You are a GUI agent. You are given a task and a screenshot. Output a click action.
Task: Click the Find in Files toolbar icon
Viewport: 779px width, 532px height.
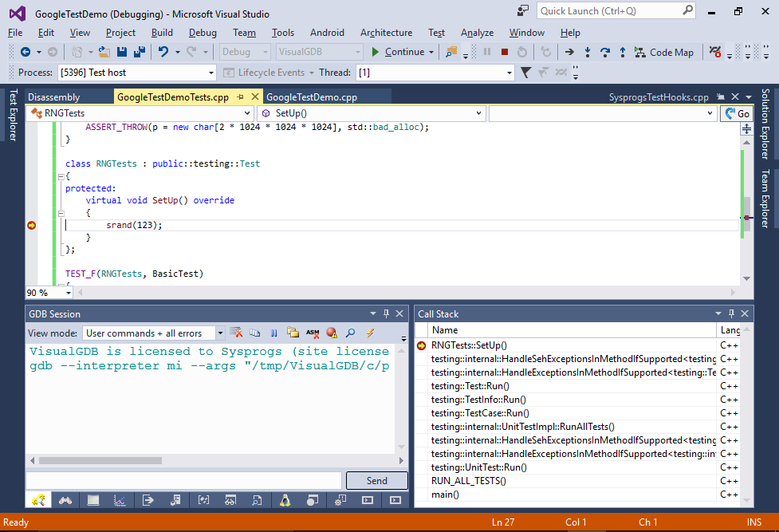pyautogui.click(x=451, y=52)
